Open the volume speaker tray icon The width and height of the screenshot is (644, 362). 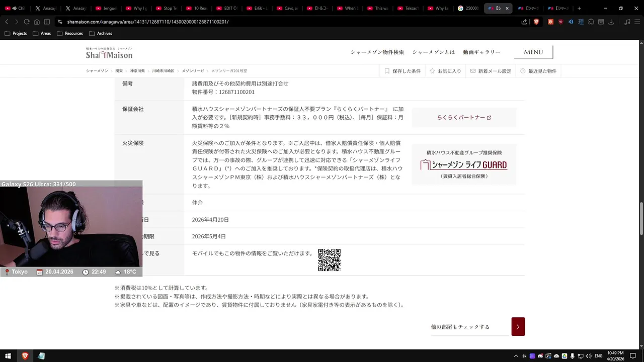588,356
